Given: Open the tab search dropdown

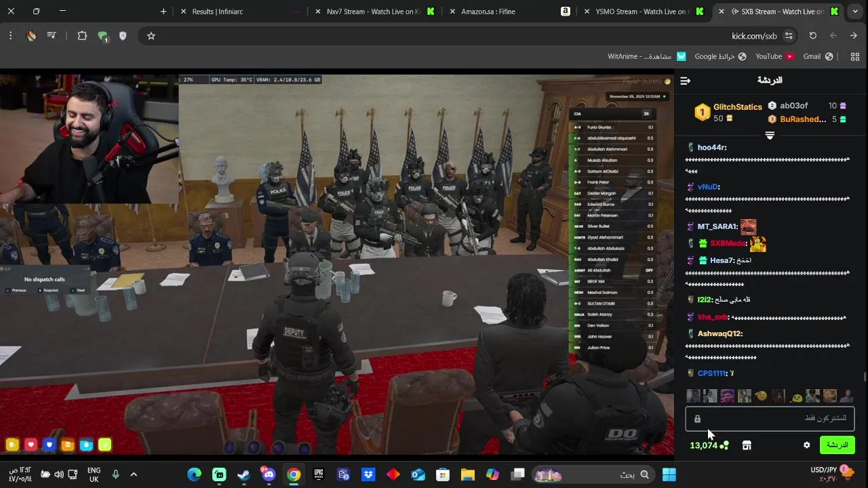Looking at the screenshot, I should click(855, 12).
